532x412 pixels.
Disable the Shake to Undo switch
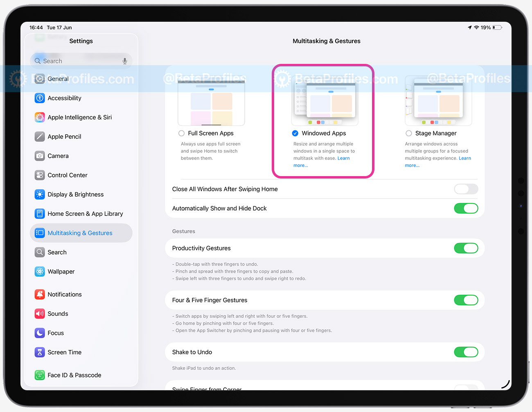(x=466, y=352)
